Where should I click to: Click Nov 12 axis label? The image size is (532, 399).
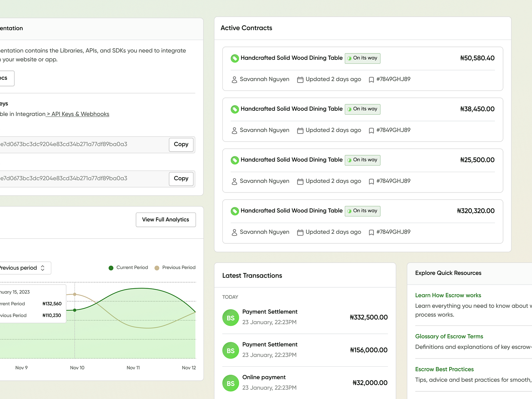[x=189, y=368]
